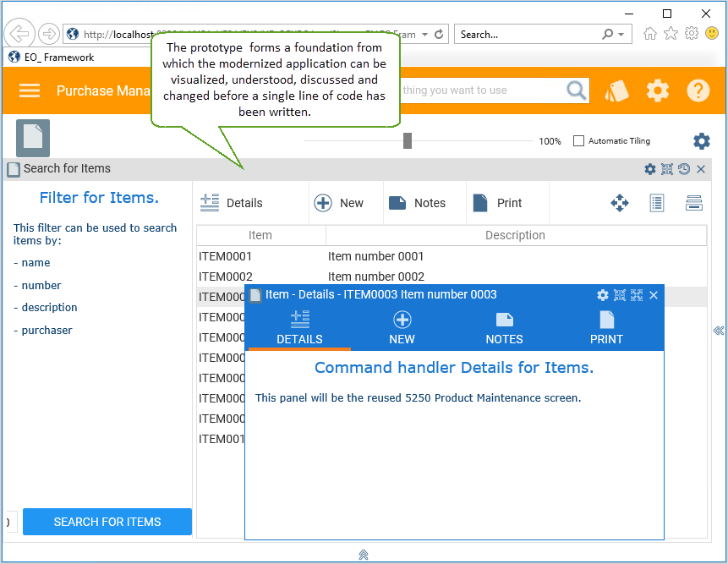Open the themes swatch icon in header
This screenshot has width=728, height=564.
point(616,90)
